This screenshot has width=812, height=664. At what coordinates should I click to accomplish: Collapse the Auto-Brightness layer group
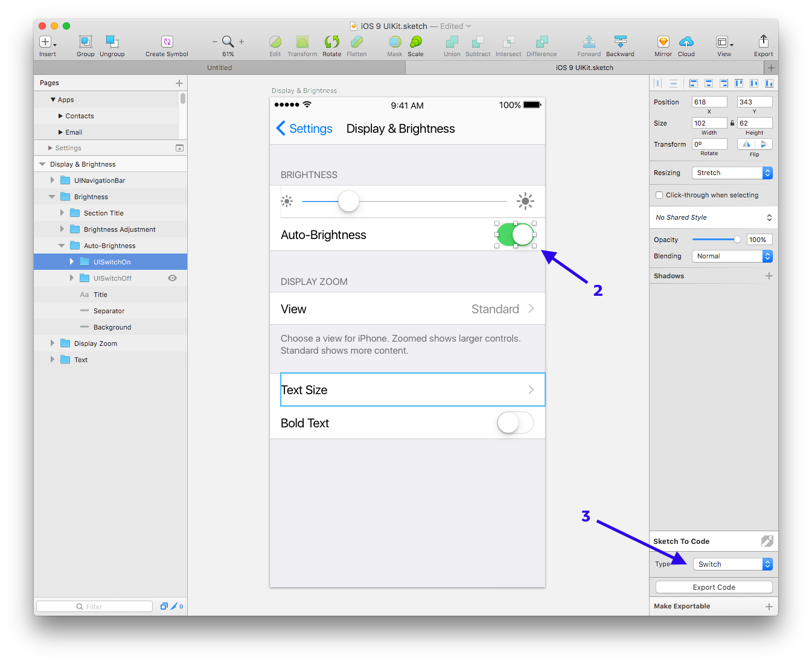tap(61, 245)
